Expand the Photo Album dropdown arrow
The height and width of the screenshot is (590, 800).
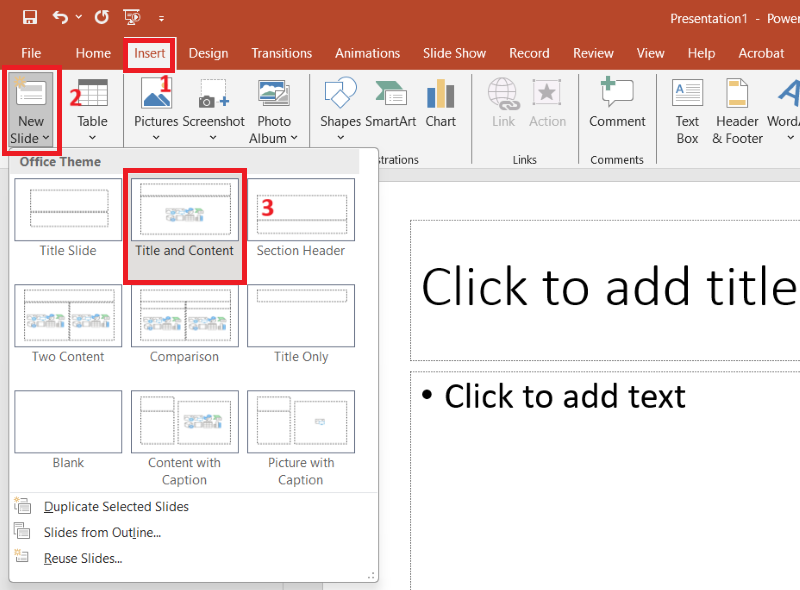pos(294,138)
